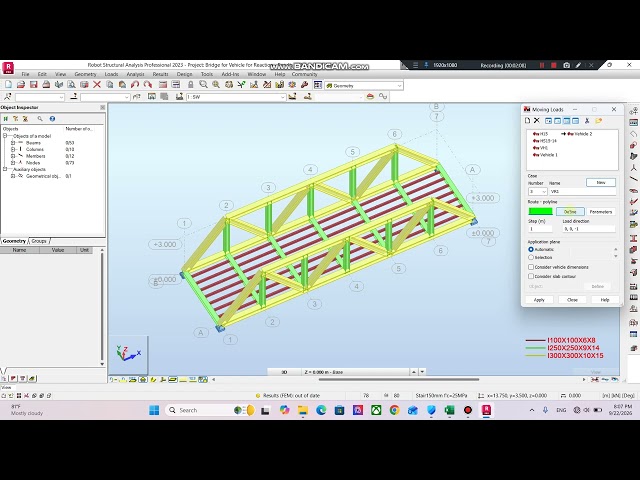Click the padlock toolbar icon
This screenshot has height=480, width=640.
point(190,85)
